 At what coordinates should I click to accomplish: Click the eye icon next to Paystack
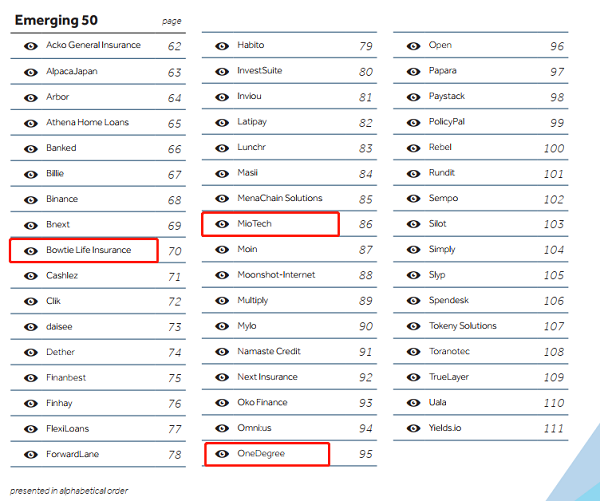pyautogui.click(x=413, y=97)
